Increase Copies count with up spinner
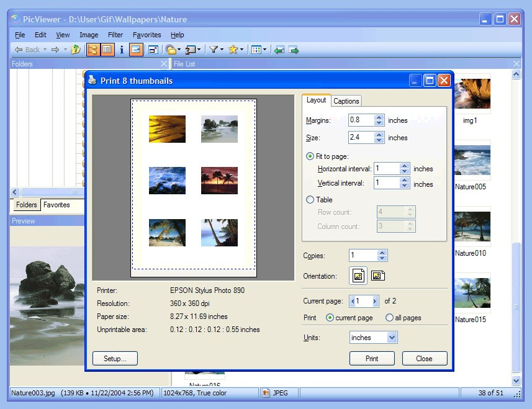Image resolution: width=532 pixels, height=409 pixels. [382, 253]
